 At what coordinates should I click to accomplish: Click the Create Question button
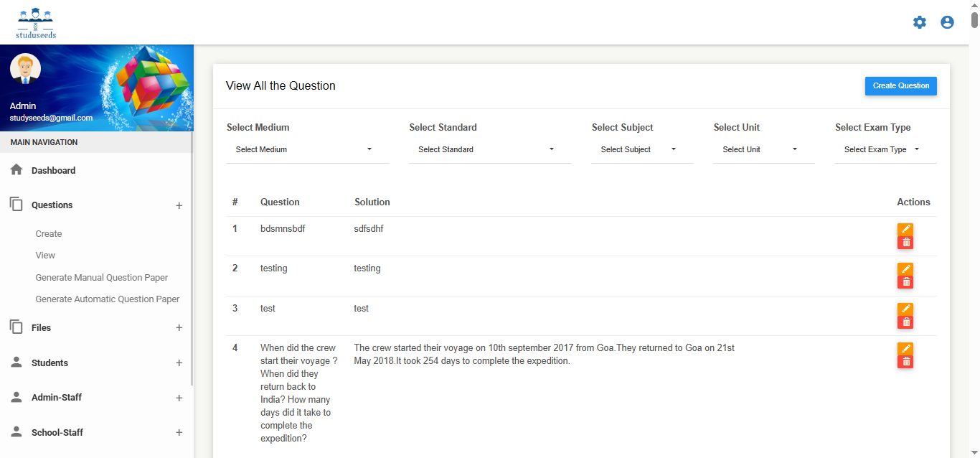[x=900, y=86]
